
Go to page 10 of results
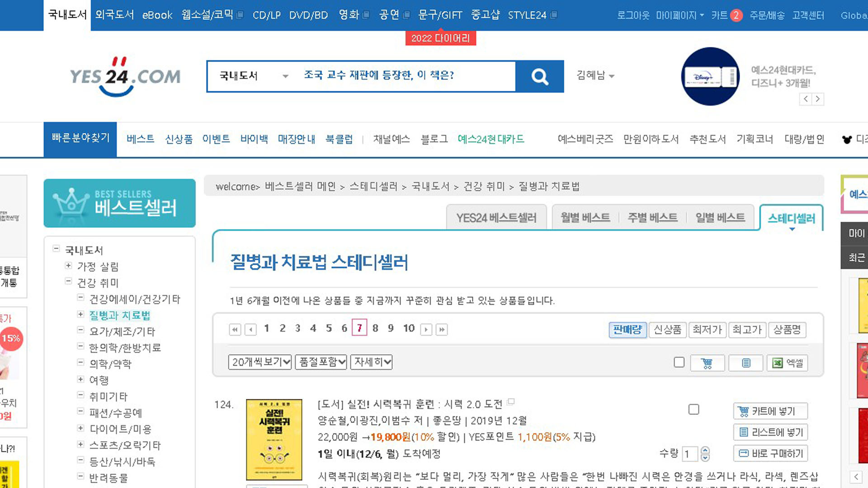coord(409,328)
